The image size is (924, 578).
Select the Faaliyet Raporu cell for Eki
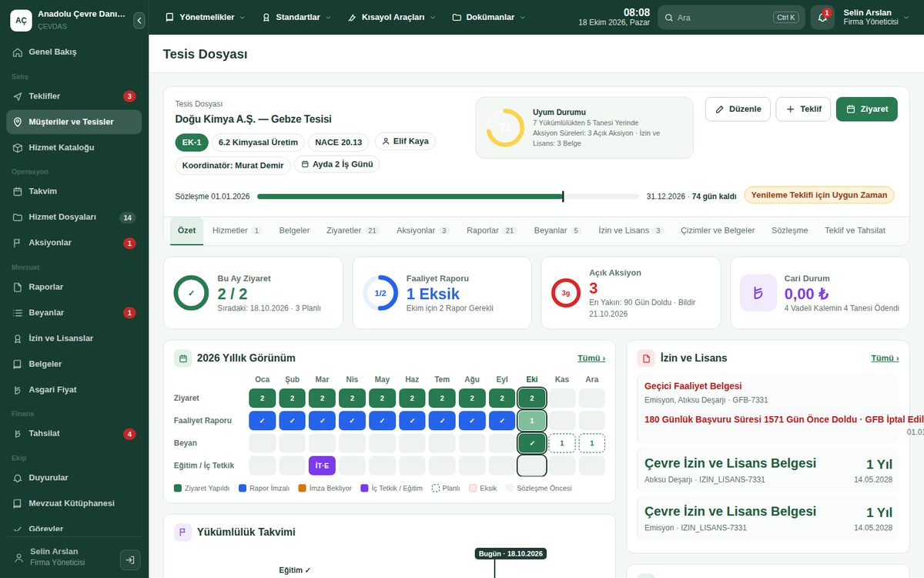tap(532, 421)
